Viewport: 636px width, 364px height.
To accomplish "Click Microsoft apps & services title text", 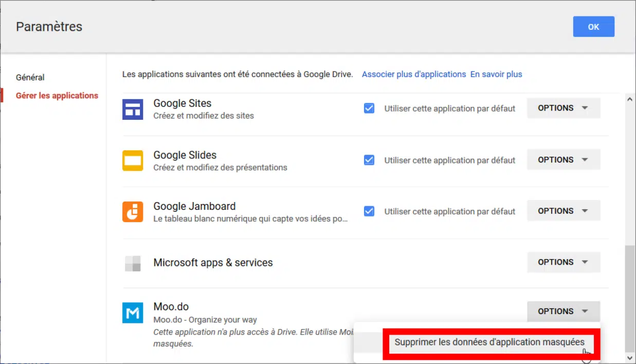I will 213,263.
